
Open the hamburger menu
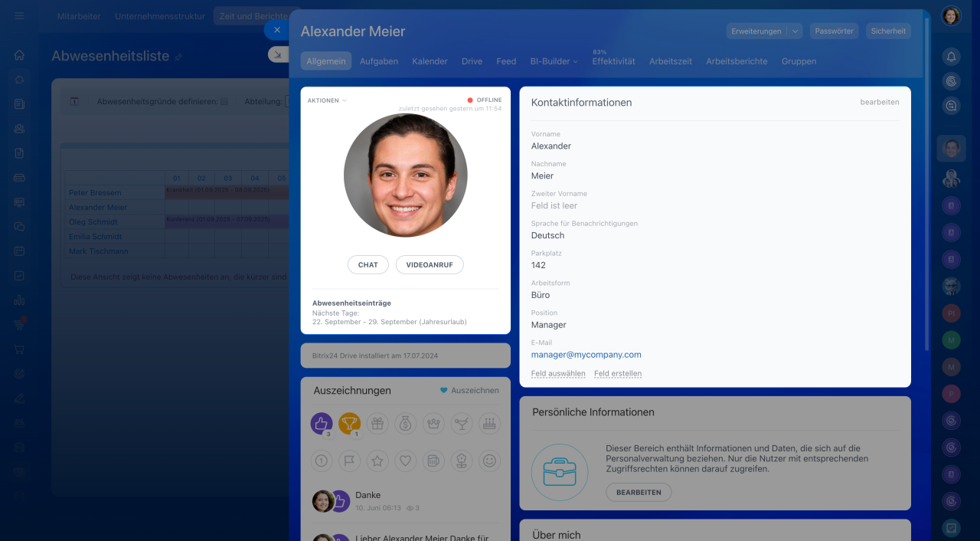pyautogui.click(x=19, y=15)
